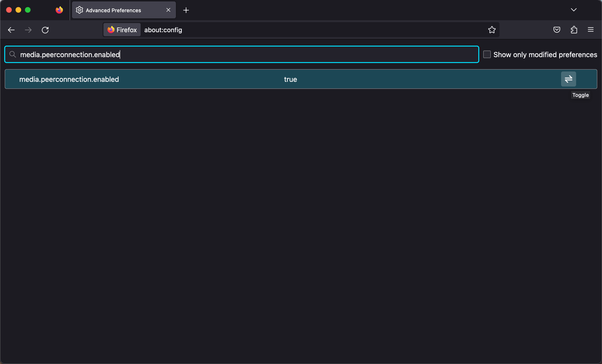Close the Advanced Preferences tab
This screenshot has width=602, height=364.
168,10
